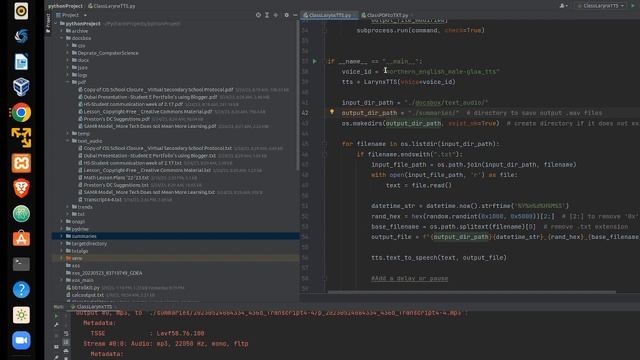Click the pythonProject breadcrumb in title bar
640x360 pixels.
coord(65,6)
